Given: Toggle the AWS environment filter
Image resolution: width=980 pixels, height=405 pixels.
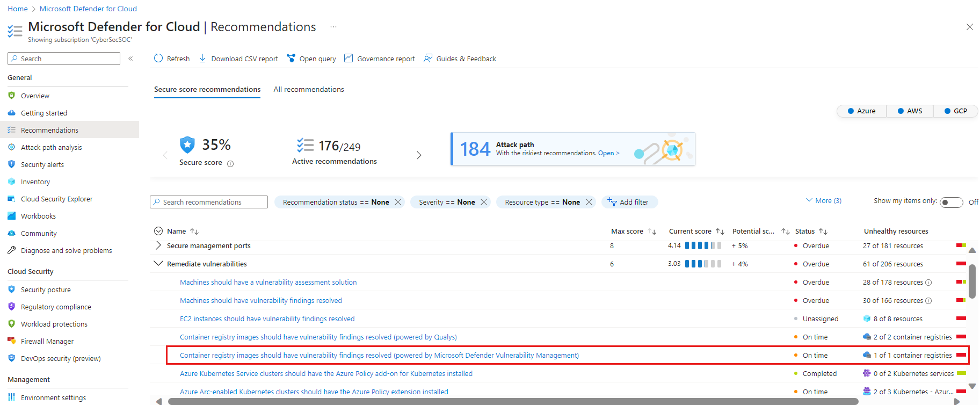Looking at the screenshot, I should (x=910, y=111).
